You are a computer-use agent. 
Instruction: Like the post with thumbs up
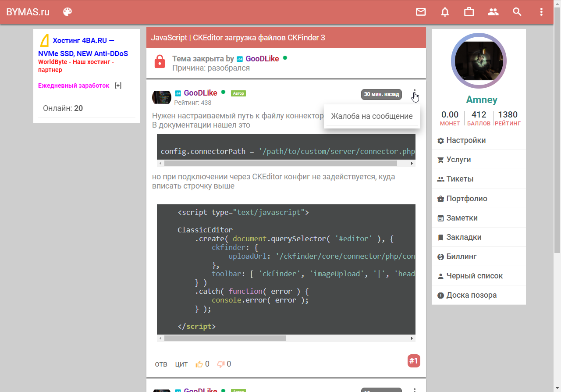[199, 364]
